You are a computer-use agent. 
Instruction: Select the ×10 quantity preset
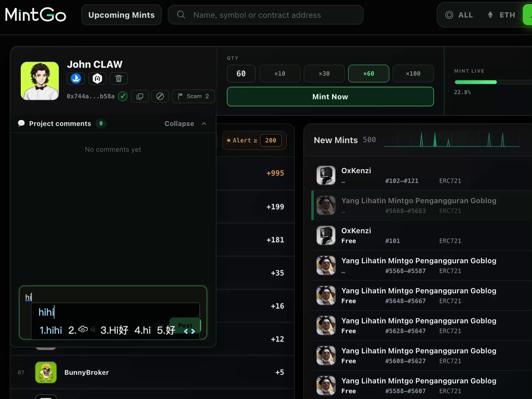(280, 74)
